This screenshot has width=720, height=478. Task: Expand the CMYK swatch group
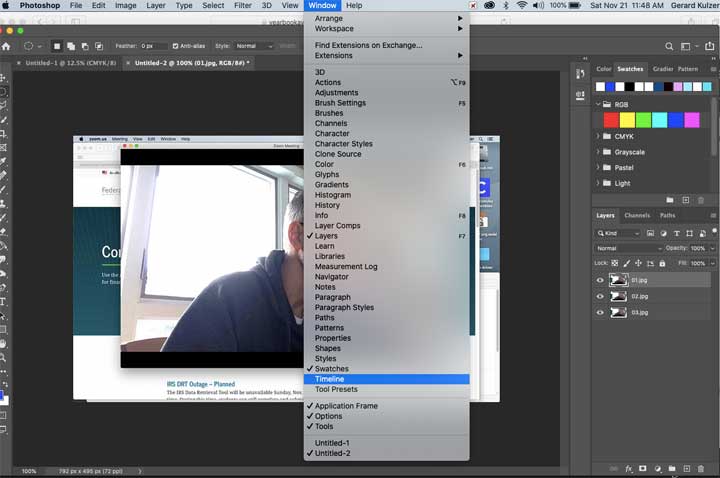coord(598,136)
